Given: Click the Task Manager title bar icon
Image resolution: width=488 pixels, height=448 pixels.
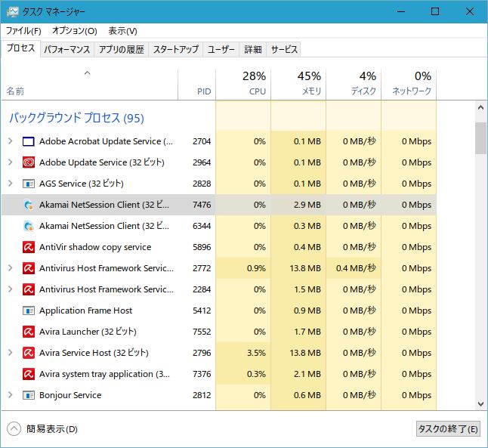Looking at the screenshot, I should tap(13, 12).
